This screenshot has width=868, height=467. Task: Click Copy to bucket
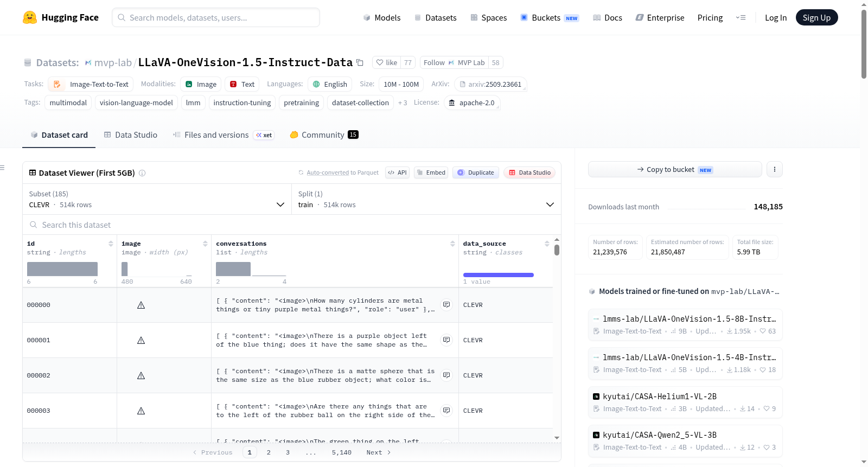[675, 169]
